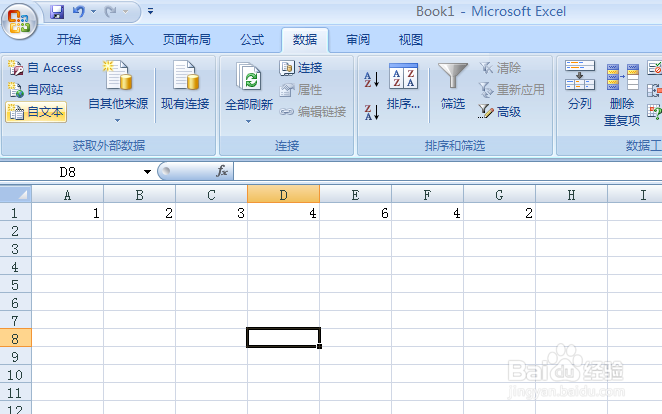The width and height of the screenshot is (662, 414).
Task: Open 高级 advanced filter
Action: coord(500,112)
